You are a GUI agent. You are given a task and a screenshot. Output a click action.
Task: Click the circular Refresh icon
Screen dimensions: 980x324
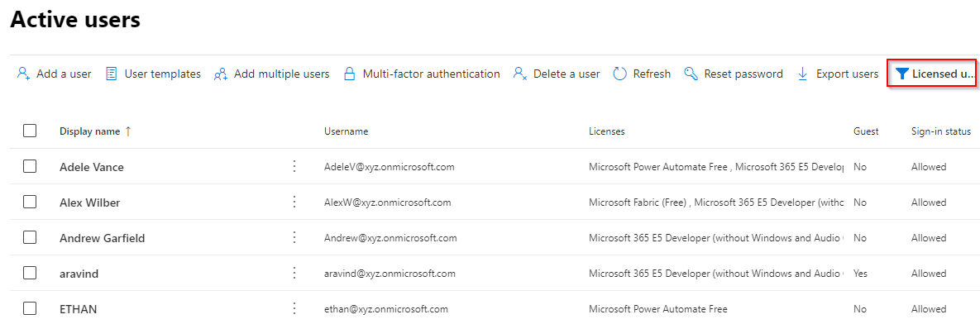click(x=620, y=74)
